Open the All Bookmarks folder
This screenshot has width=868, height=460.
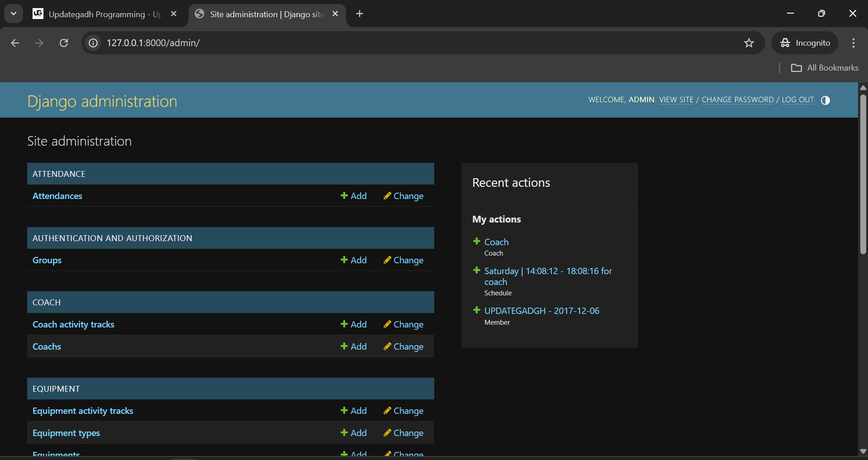point(825,67)
